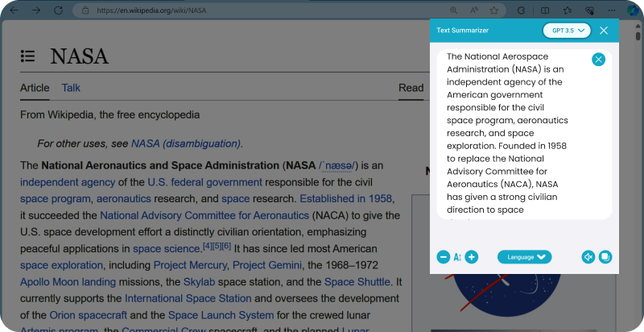644x332 pixels.
Task: Click the zoom magnifier in address bar
Action: tap(454, 10)
